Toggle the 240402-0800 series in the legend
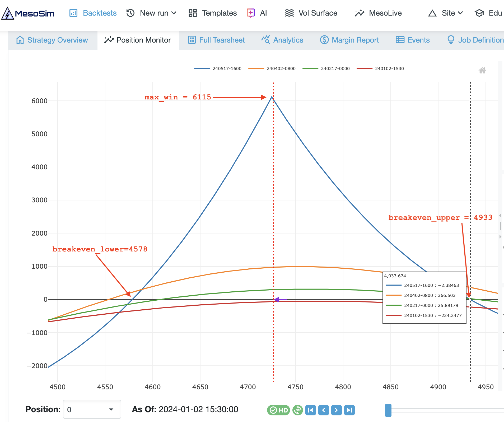The image size is (504, 422). coord(273,68)
